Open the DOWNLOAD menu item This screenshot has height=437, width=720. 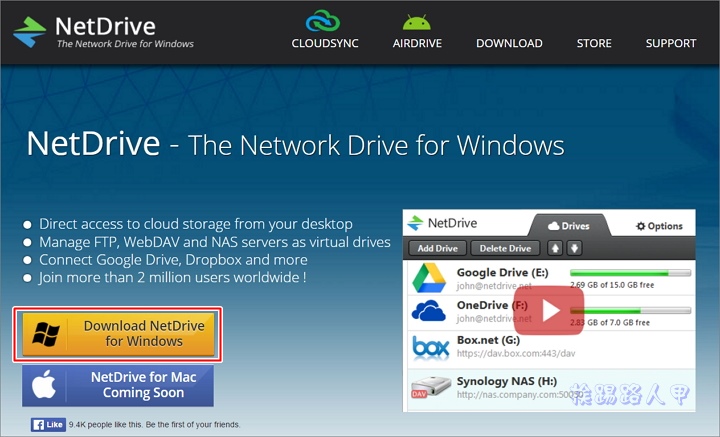coord(509,44)
